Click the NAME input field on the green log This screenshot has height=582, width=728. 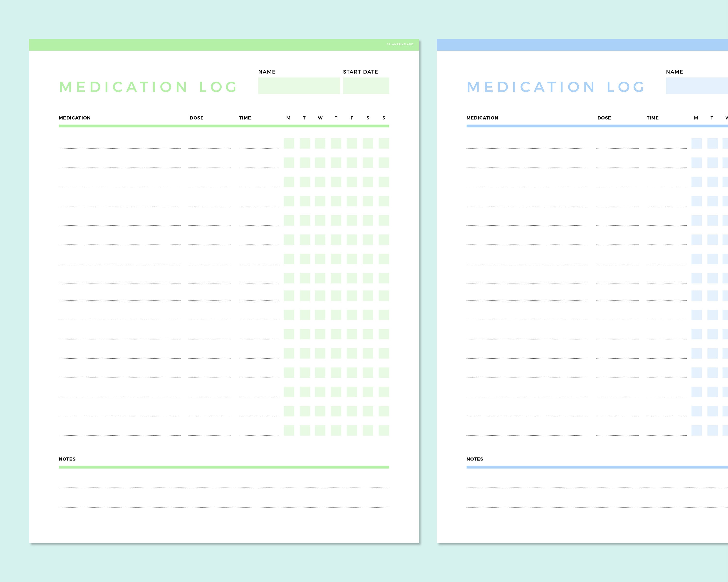coord(299,86)
